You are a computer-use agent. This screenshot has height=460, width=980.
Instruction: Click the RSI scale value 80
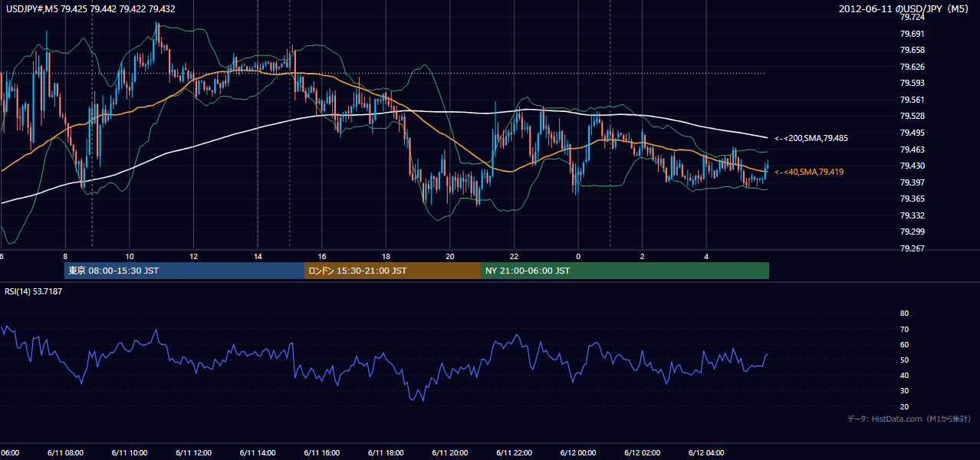pos(904,314)
